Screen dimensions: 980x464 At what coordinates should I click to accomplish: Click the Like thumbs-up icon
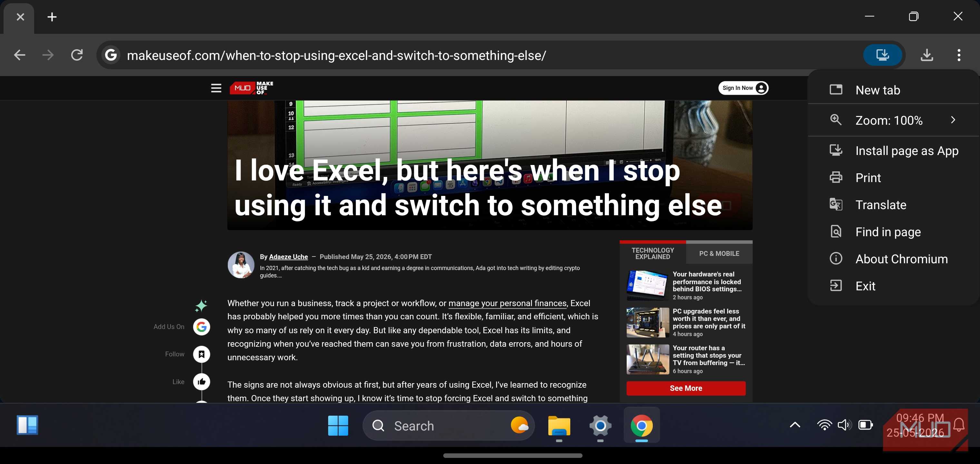point(201,382)
